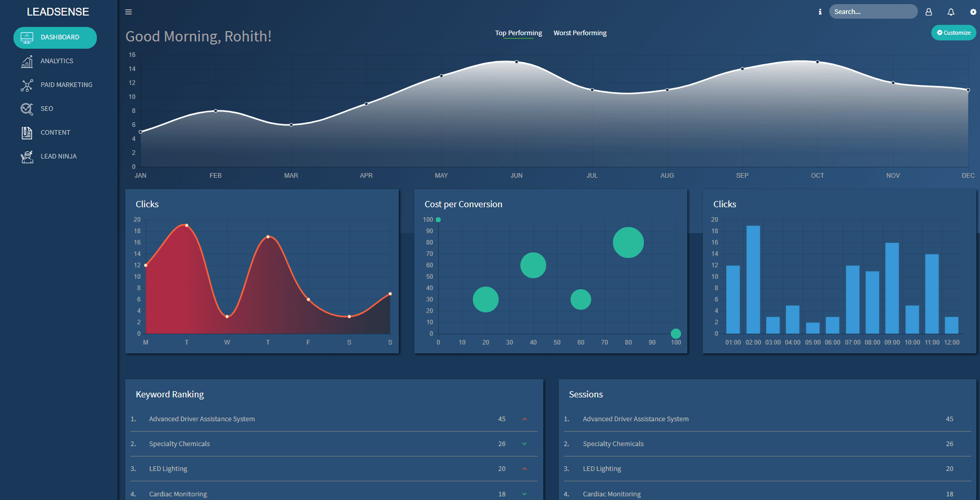Click the Dashboard button in sidebar
Screen dimensions: 980x500
(55, 38)
